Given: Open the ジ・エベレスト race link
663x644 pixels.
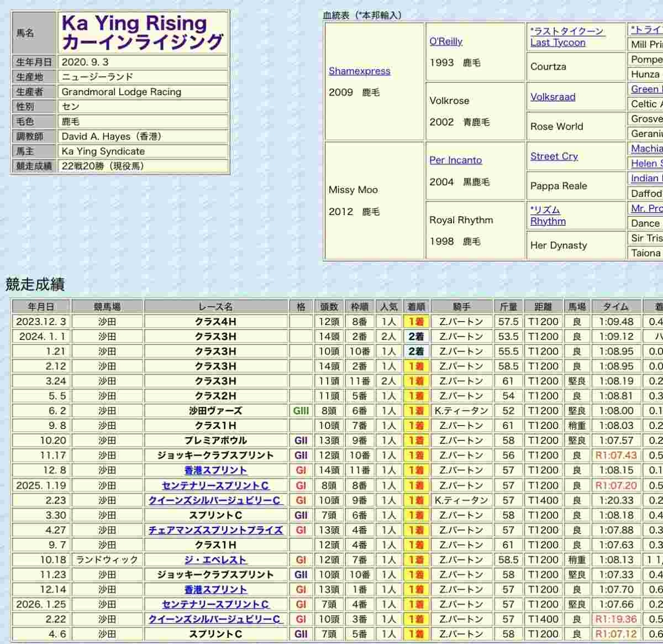Looking at the screenshot, I should coord(215,560).
